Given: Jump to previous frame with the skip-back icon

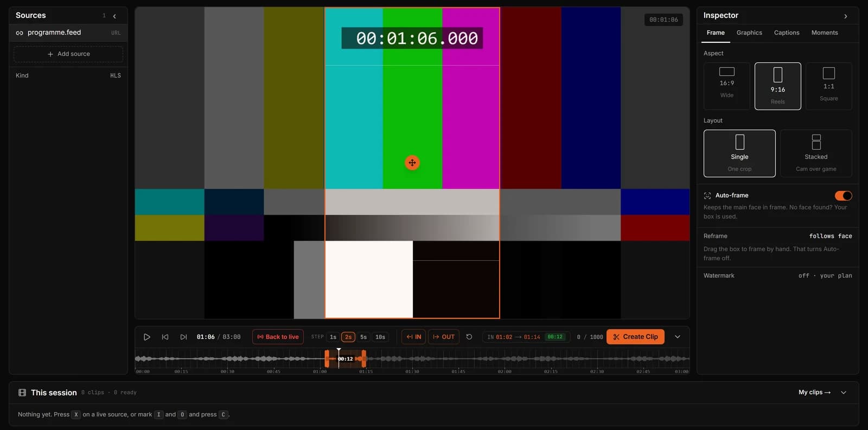Looking at the screenshot, I should coord(165,337).
